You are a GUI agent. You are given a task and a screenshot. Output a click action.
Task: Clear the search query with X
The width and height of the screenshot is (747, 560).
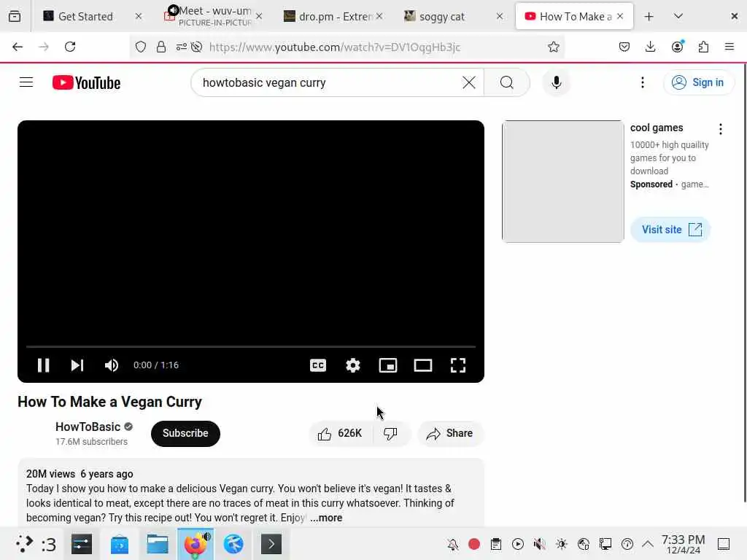coord(469,82)
